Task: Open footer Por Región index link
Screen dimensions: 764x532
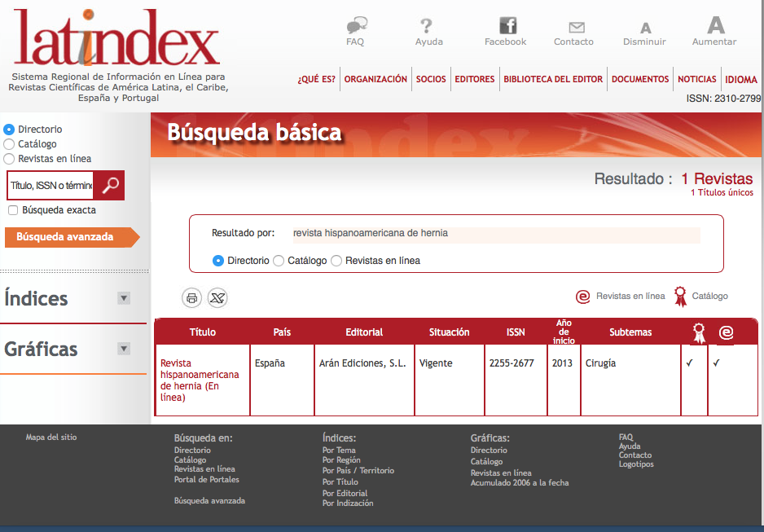Action: [341, 459]
